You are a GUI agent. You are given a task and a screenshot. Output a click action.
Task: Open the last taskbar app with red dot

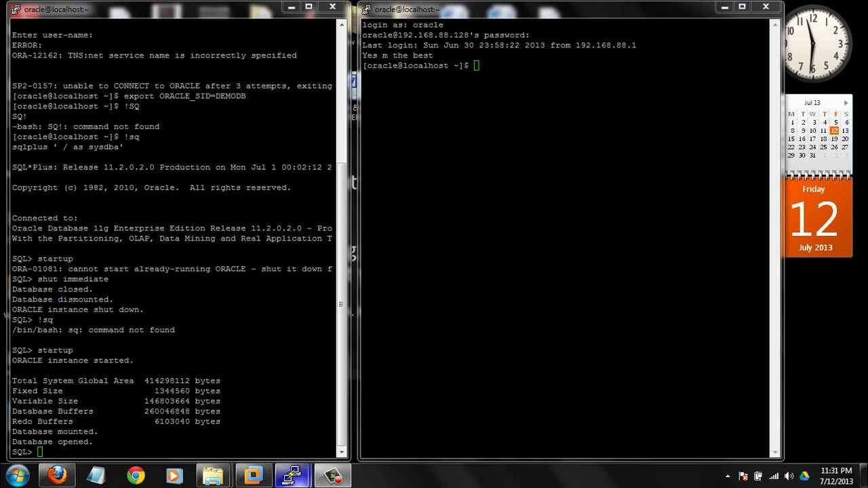(333, 476)
